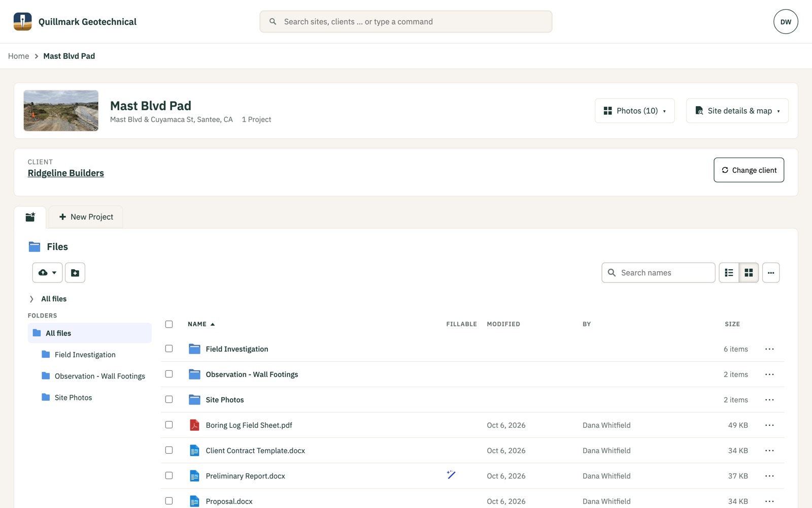Image resolution: width=812 pixels, height=508 pixels.
Task: Open the DW user avatar menu
Action: point(786,21)
